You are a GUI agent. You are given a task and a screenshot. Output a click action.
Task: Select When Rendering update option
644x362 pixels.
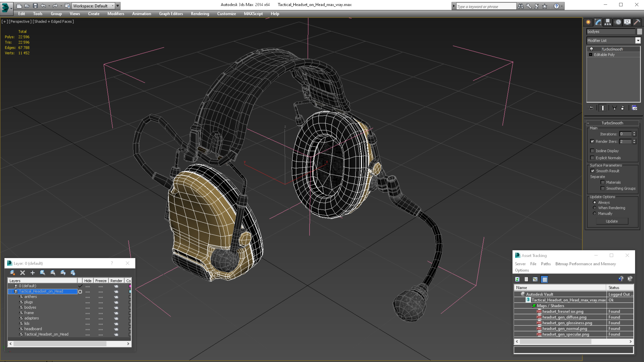pos(595,208)
